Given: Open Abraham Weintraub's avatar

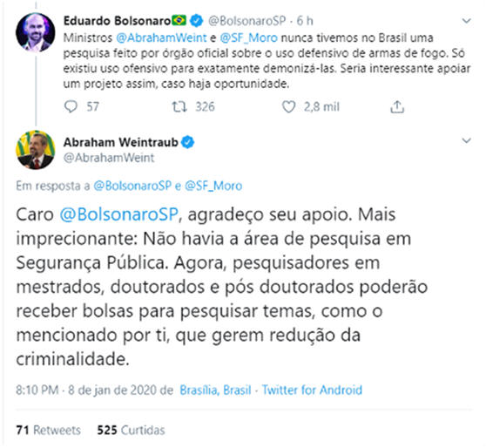Looking at the screenshot, I should pyautogui.click(x=36, y=150).
